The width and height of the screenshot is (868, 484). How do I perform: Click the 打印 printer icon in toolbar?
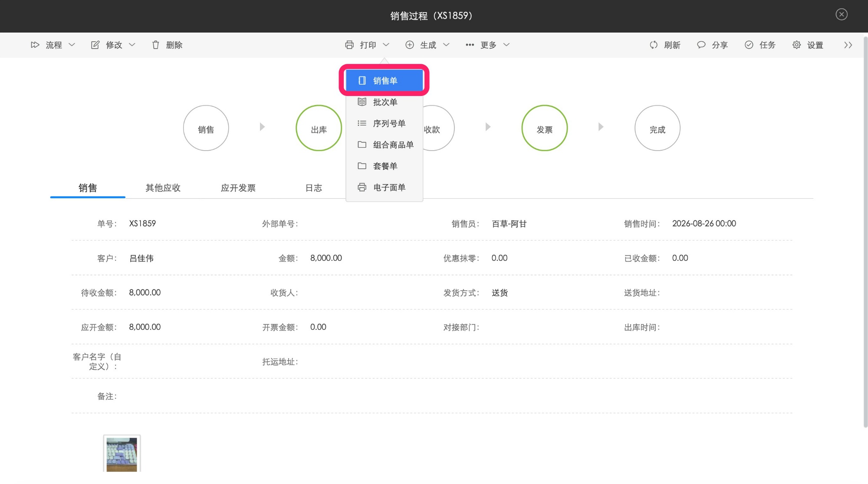click(349, 45)
